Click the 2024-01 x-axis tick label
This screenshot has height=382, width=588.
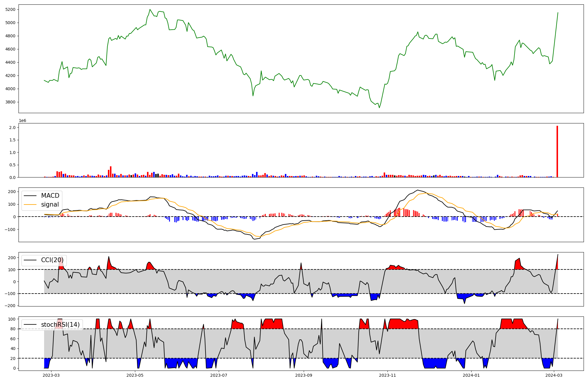(x=471, y=375)
